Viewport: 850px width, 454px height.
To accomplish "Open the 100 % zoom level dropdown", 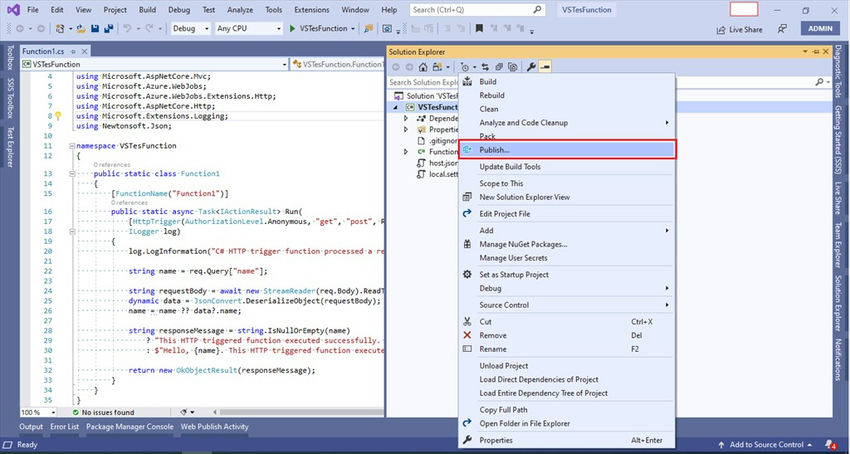I will point(36,412).
